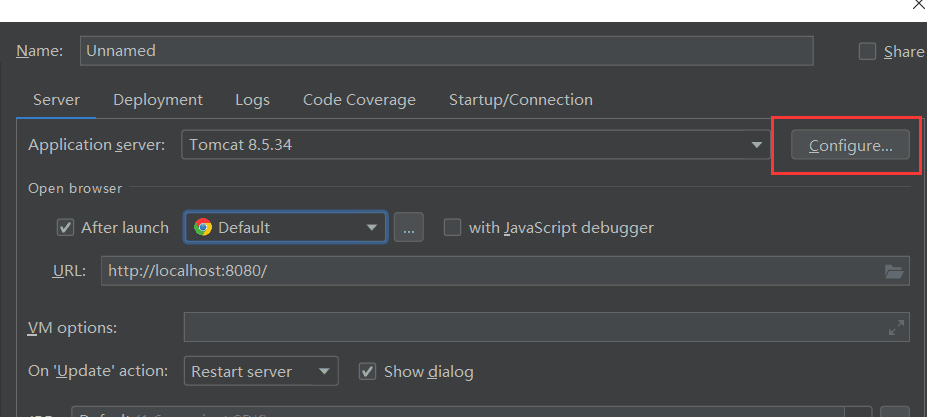
Task: Uncheck the Show dialog checkbox
Action: [367, 371]
